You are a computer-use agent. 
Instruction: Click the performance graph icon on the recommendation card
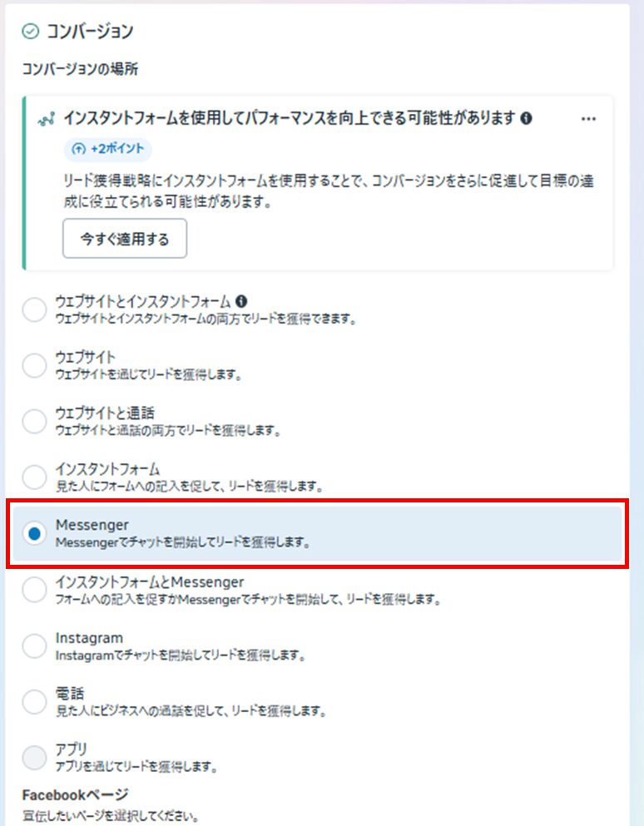47,119
